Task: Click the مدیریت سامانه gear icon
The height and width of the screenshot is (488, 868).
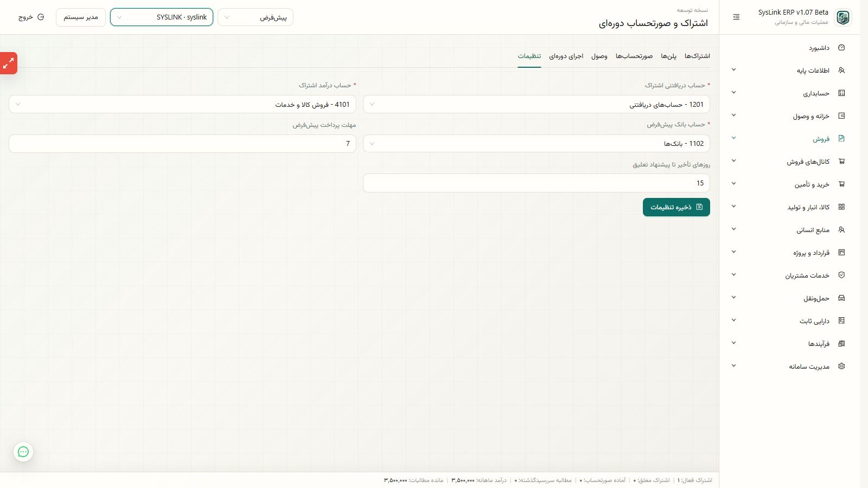Action: pyautogui.click(x=841, y=367)
